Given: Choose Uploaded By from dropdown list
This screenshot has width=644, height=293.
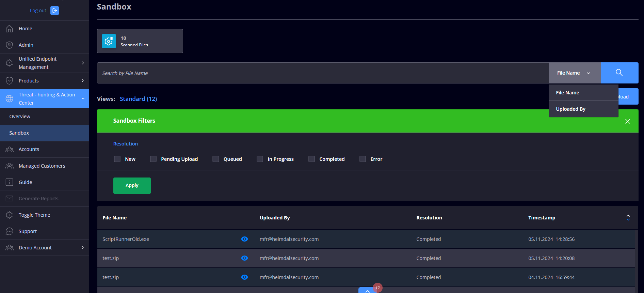Looking at the screenshot, I should (x=570, y=109).
